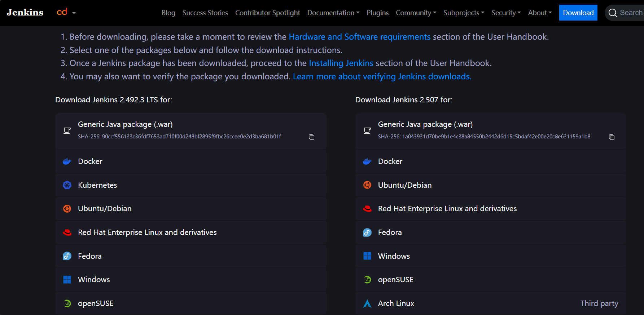This screenshot has height=315, width=644.
Task: Click the weekly Generic Java package coffee icon
Action: click(367, 130)
